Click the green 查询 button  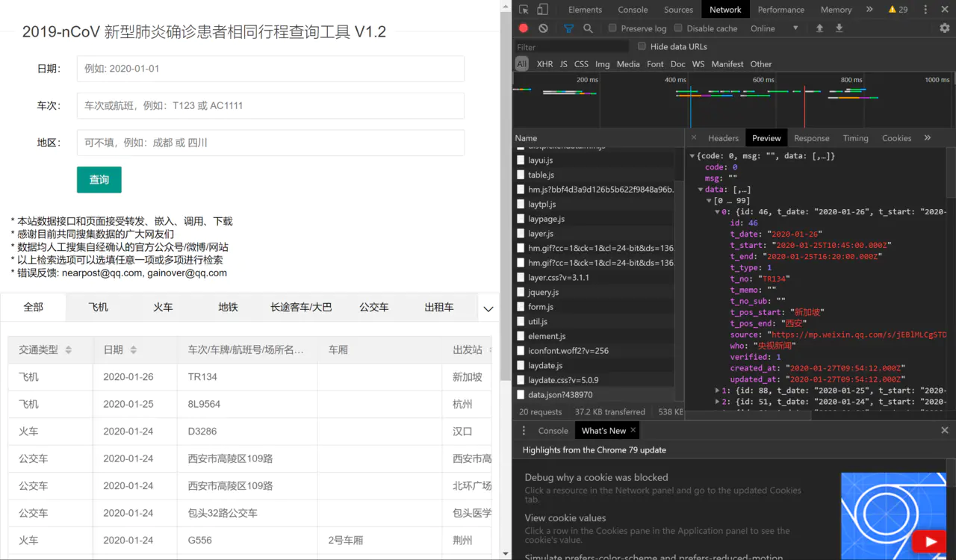99,180
